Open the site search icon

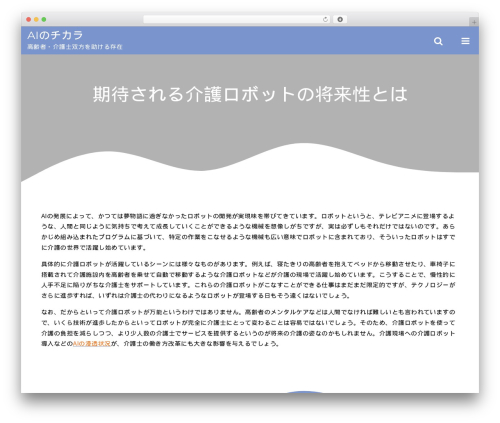click(x=438, y=41)
